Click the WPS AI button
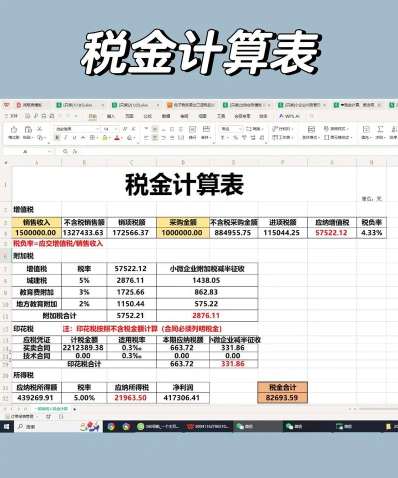The height and width of the screenshot is (478, 398). tap(290, 116)
